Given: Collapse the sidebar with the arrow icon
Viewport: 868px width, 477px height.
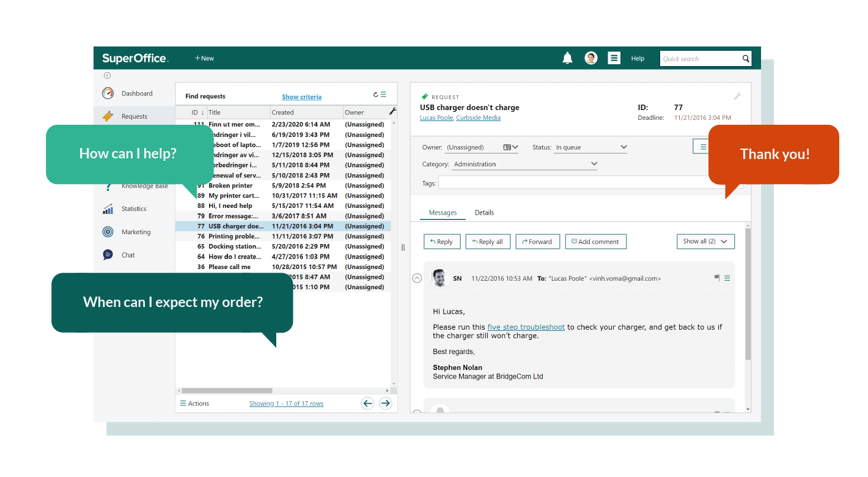Looking at the screenshot, I should tap(107, 76).
